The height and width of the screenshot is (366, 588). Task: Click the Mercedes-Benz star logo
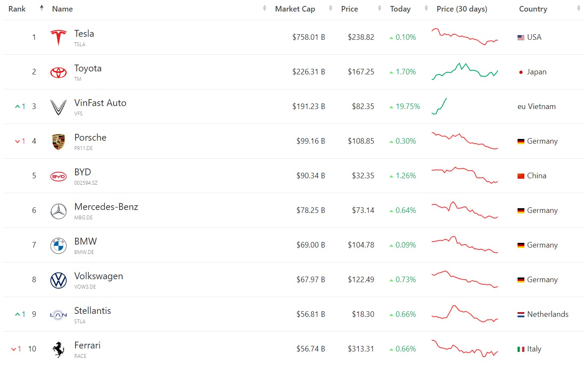(59, 211)
